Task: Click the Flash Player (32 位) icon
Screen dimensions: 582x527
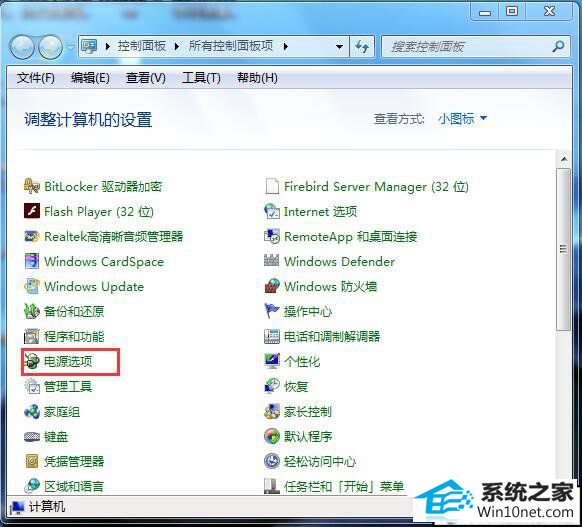Action: [32, 211]
